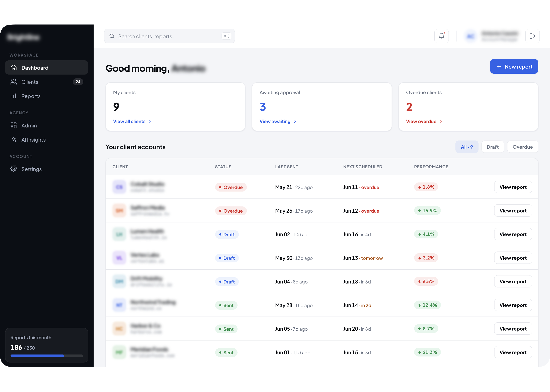This screenshot has height=392, width=550.
Task: Click the Overdue clients count 2
Action: click(x=409, y=107)
